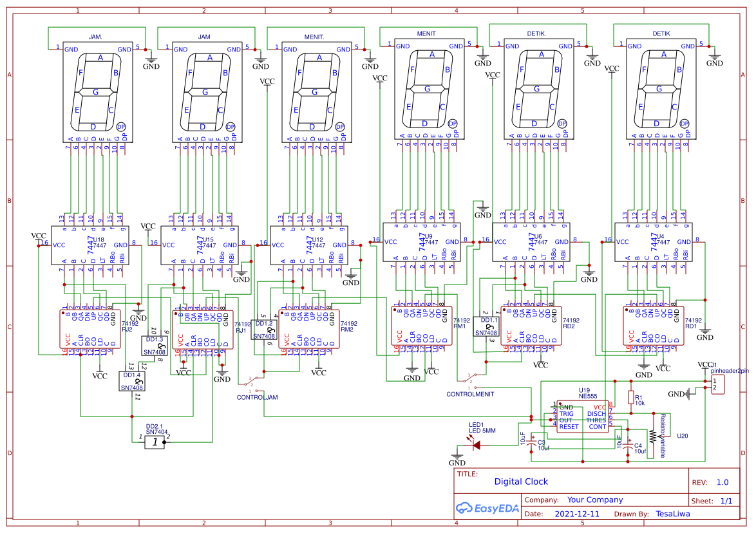Select the SN7404 inverter gate DD2.1
Viewport: 756px width, 533px height.
pos(153,441)
